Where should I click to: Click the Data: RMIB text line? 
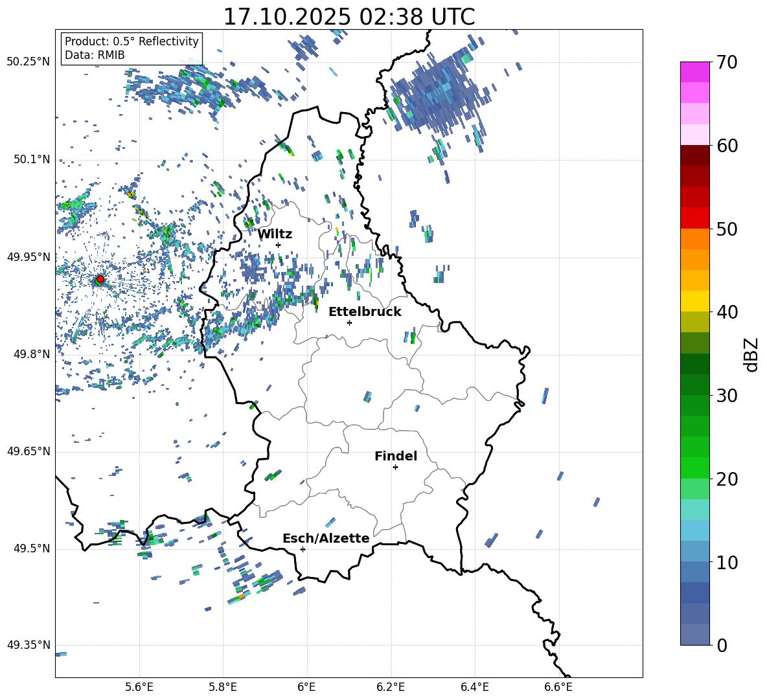pos(95,55)
